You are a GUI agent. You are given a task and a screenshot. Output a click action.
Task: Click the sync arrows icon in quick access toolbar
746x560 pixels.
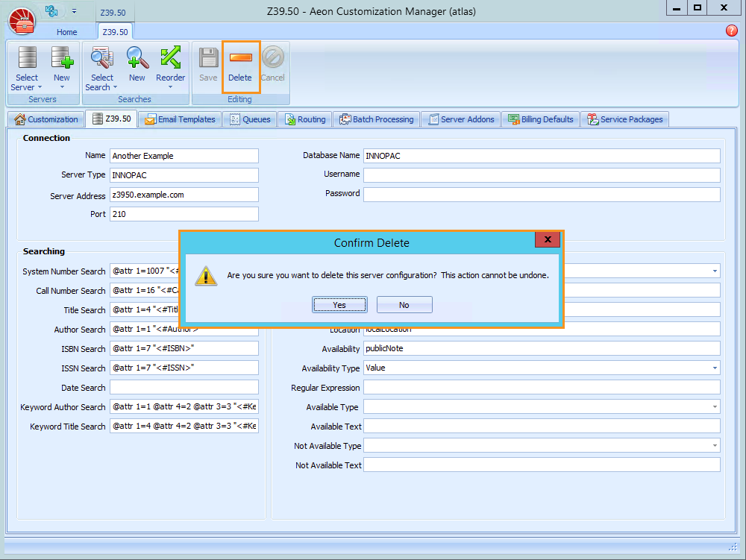(x=50, y=10)
